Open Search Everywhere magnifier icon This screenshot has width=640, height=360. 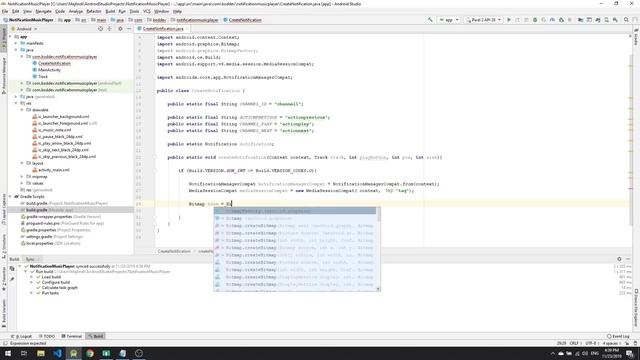coord(626,20)
